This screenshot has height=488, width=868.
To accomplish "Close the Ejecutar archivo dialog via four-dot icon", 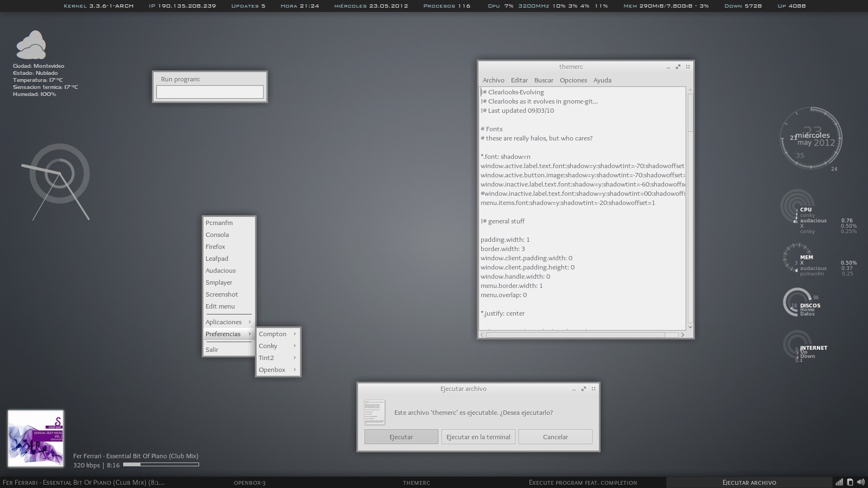I will 593,389.
